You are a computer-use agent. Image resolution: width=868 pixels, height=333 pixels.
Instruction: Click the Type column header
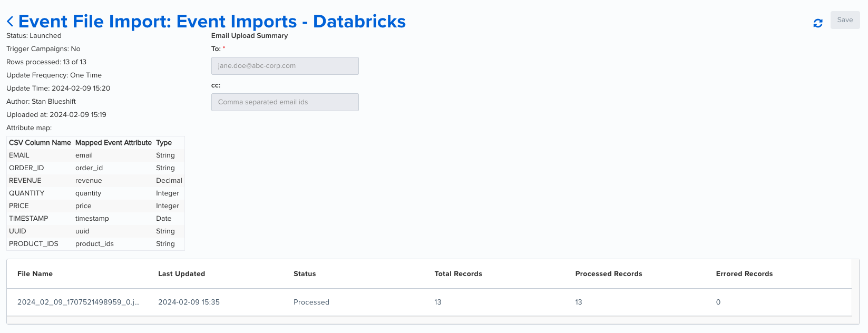[x=164, y=143]
